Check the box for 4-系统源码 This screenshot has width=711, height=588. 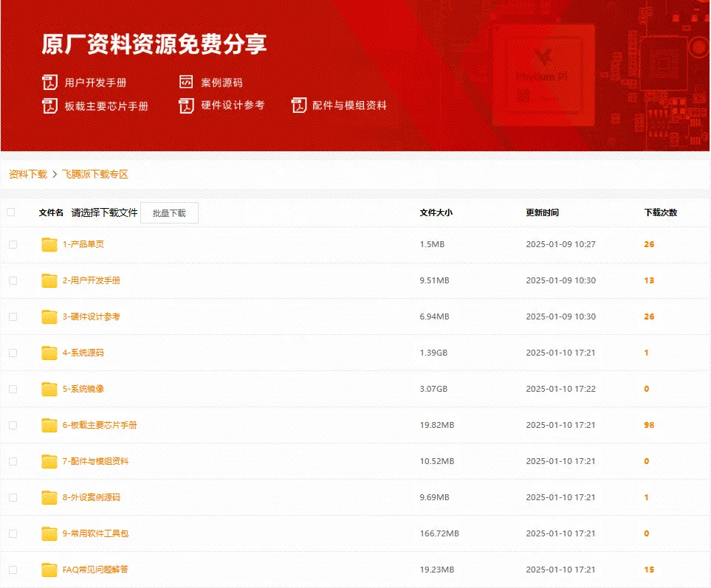13,353
